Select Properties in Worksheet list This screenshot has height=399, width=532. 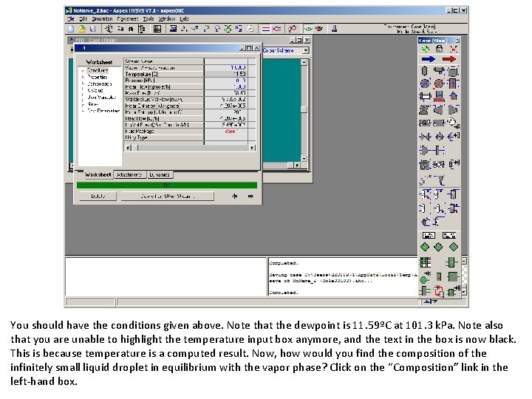coord(98,77)
